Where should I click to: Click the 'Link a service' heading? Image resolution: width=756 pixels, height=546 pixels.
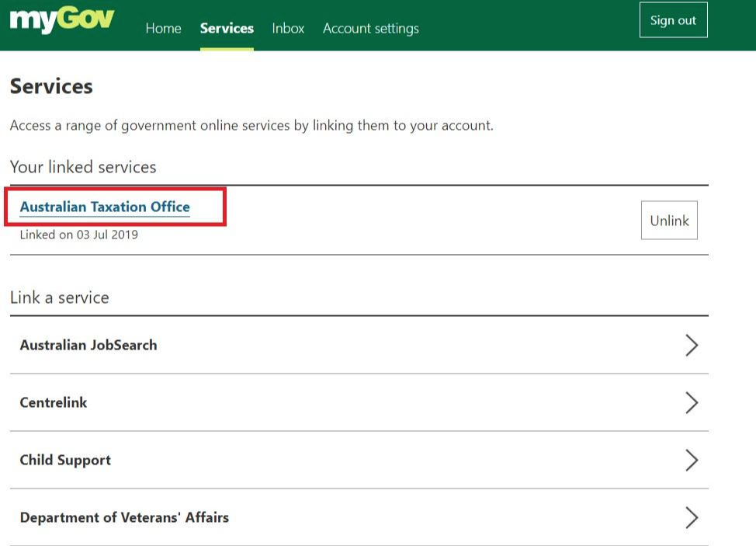point(59,297)
